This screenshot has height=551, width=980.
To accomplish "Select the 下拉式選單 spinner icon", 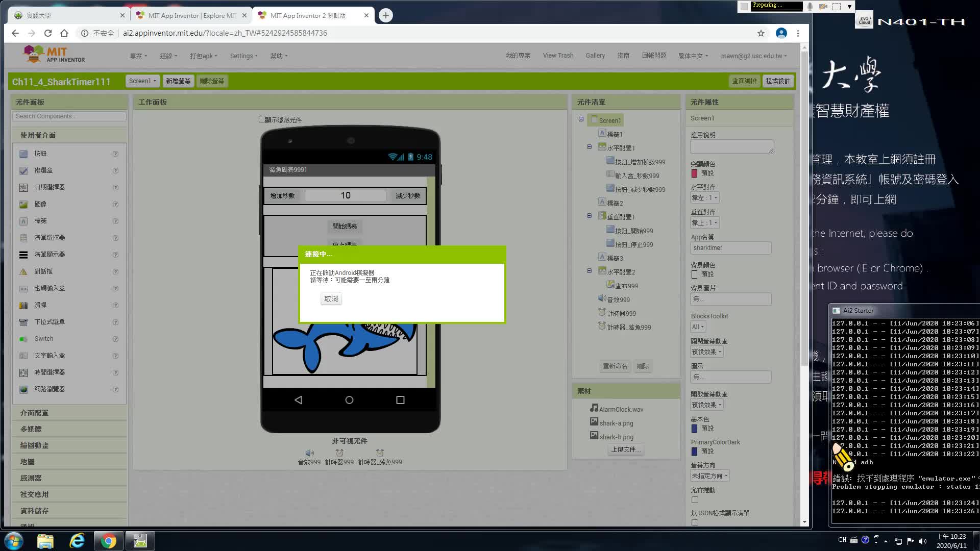I will point(23,322).
